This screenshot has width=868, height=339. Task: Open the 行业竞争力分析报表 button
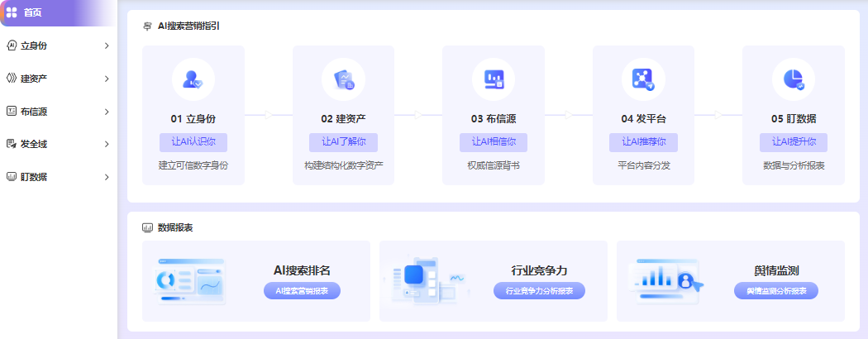tap(539, 291)
